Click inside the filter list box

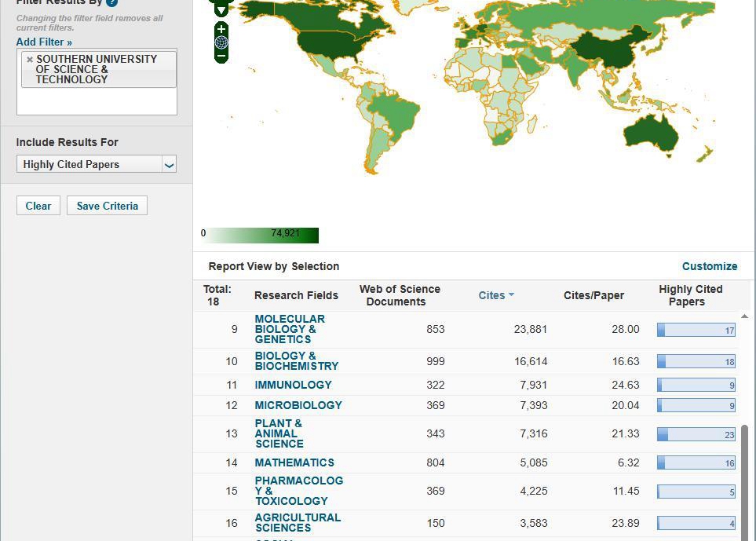coord(97,101)
